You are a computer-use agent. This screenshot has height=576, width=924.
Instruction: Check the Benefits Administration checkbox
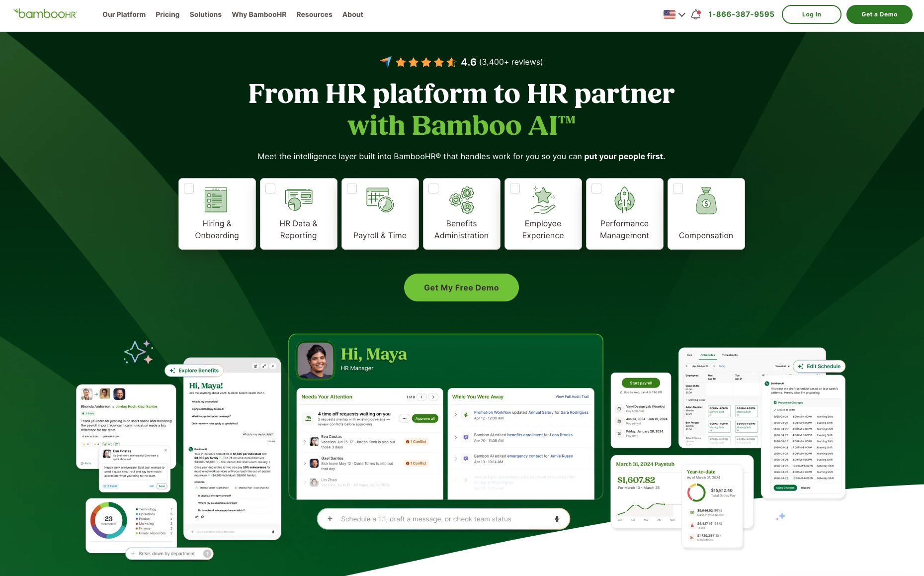pyautogui.click(x=433, y=189)
